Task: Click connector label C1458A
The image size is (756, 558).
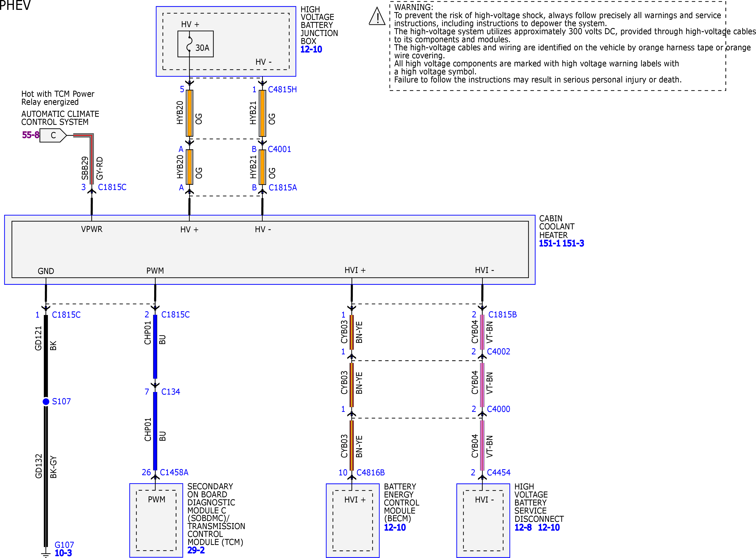Action: pos(174,472)
